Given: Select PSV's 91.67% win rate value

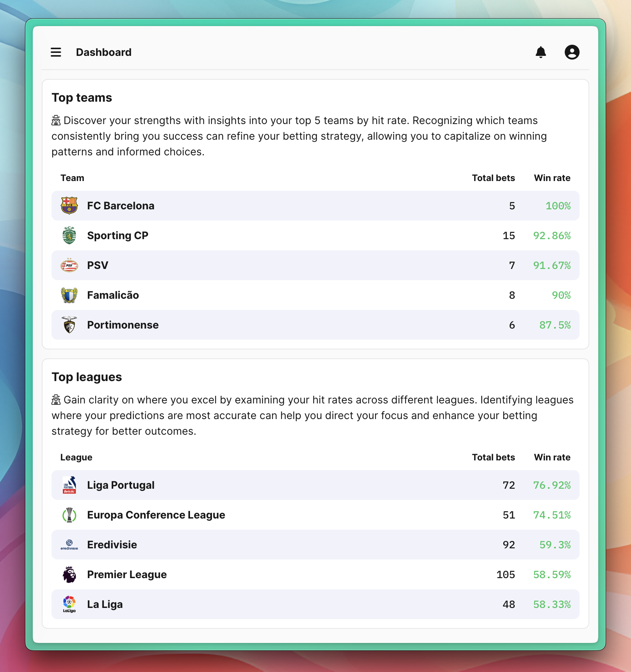Looking at the screenshot, I should click(x=552, y=265).
